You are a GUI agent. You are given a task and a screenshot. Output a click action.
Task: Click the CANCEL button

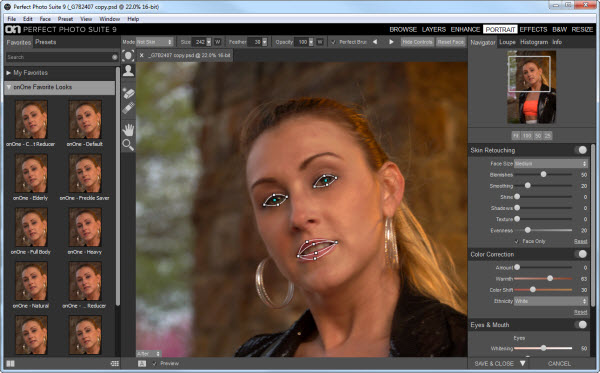pyautogui.click(x=559, y=363)
